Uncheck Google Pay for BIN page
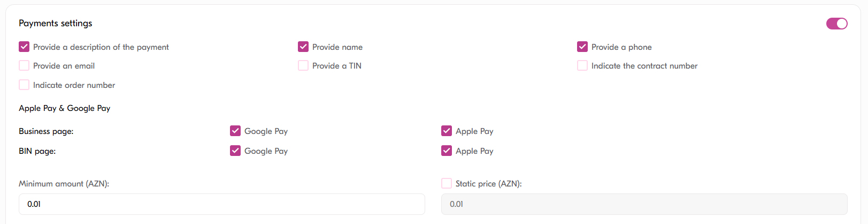 click(235, 151)
